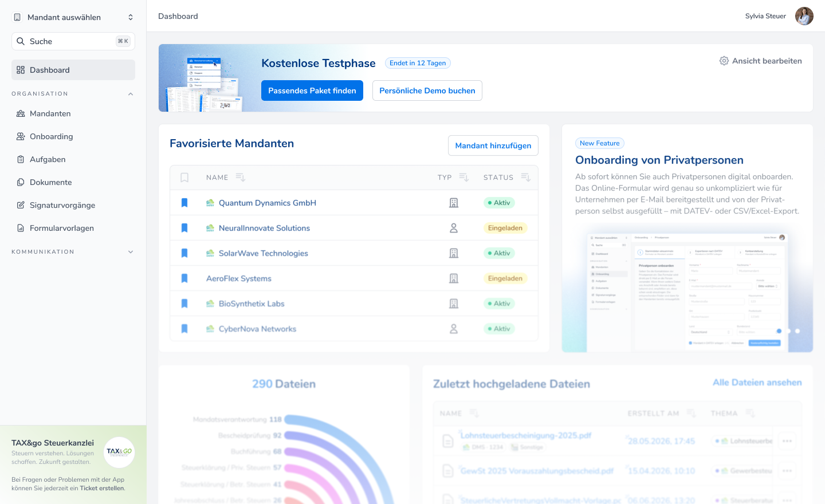The height and width of the screenshot is (504, 825).
Task: Click Mandant hinzufügen button
Action: point(493,145)
